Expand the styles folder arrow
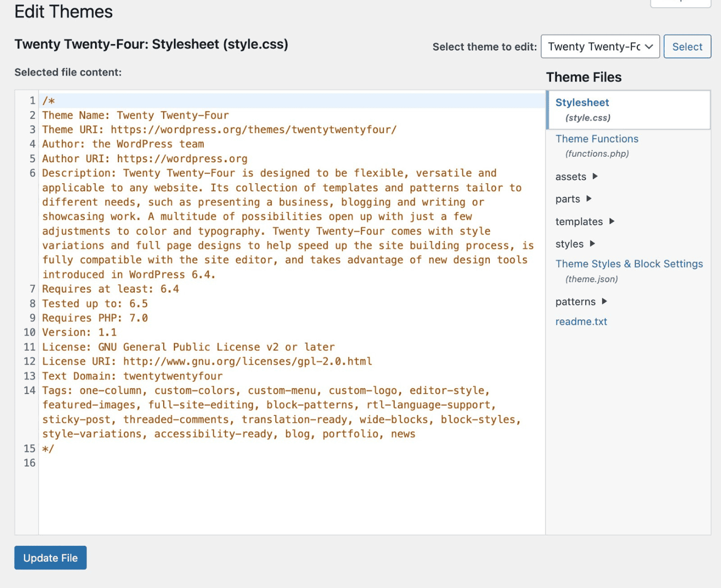The height and width of the screenshot is (588, 721). (x=592, y=244)
